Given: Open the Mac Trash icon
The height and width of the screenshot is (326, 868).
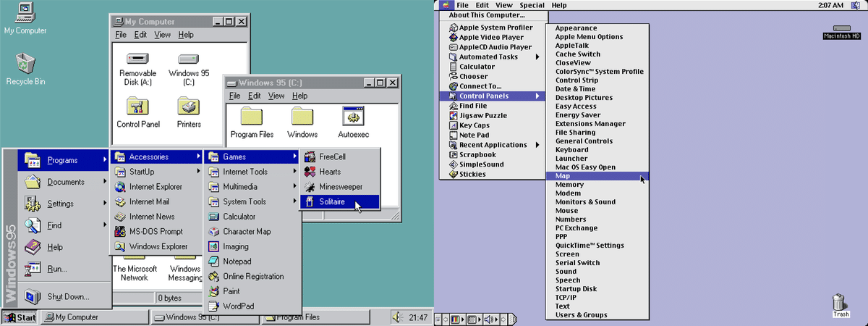Looking at the screenshot, I should coord(841,305).
